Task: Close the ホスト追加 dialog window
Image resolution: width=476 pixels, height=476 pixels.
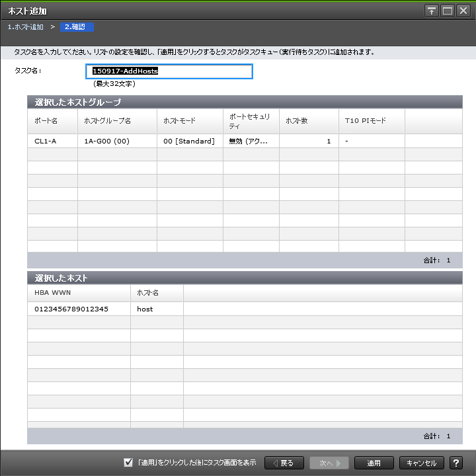Action: (x=463, y=11)
